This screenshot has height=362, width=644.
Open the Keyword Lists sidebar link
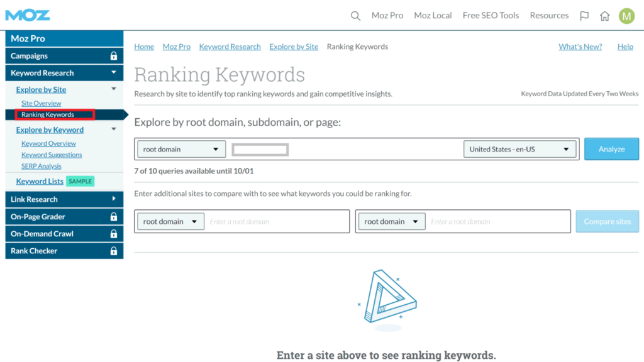[40, 182]
